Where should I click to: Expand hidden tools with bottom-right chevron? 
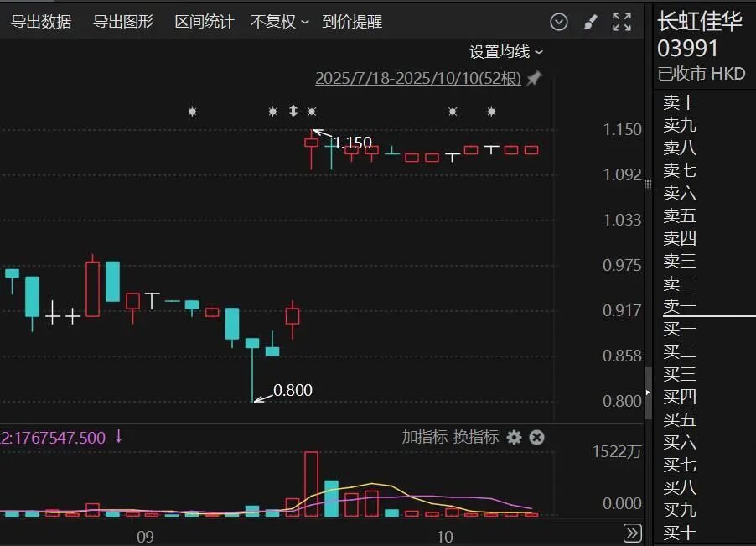(x=631, y=531)
